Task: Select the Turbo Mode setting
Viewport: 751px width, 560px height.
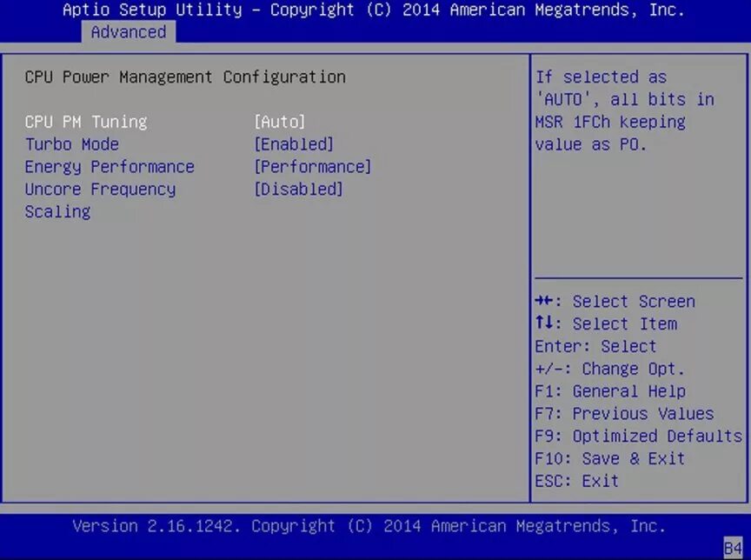Action: pos(72,144)
